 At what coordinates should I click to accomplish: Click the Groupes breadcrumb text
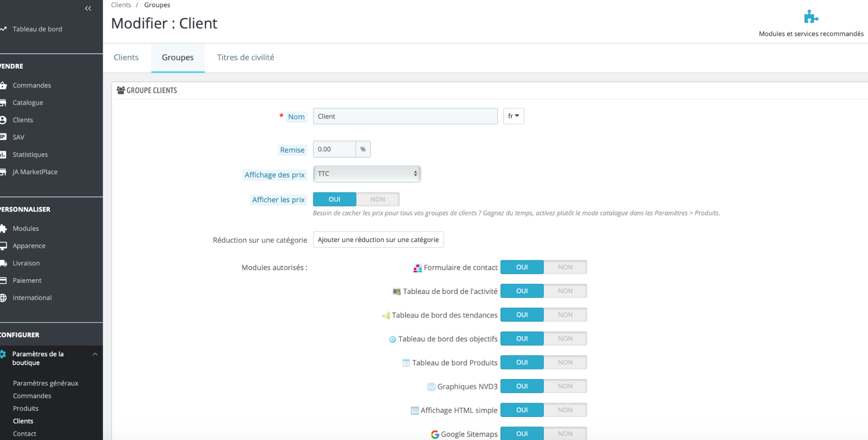(x=157, y=5)
